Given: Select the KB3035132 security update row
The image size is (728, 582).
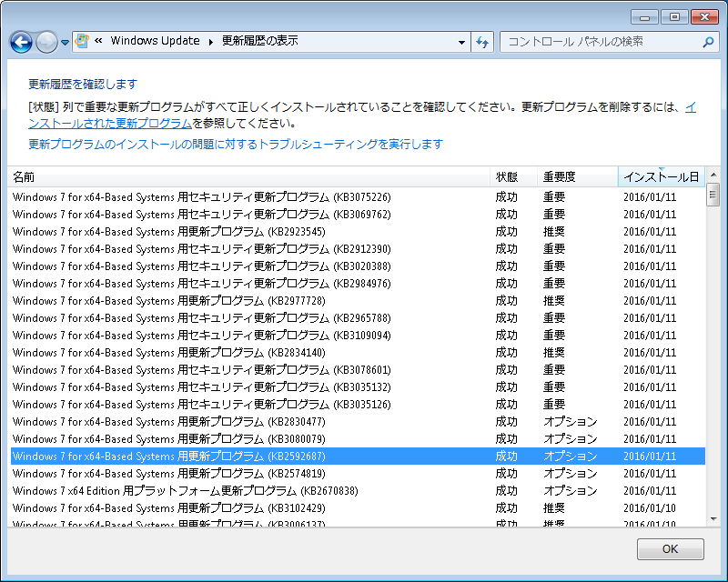Looking at the screenshot, I should (358, 387).
